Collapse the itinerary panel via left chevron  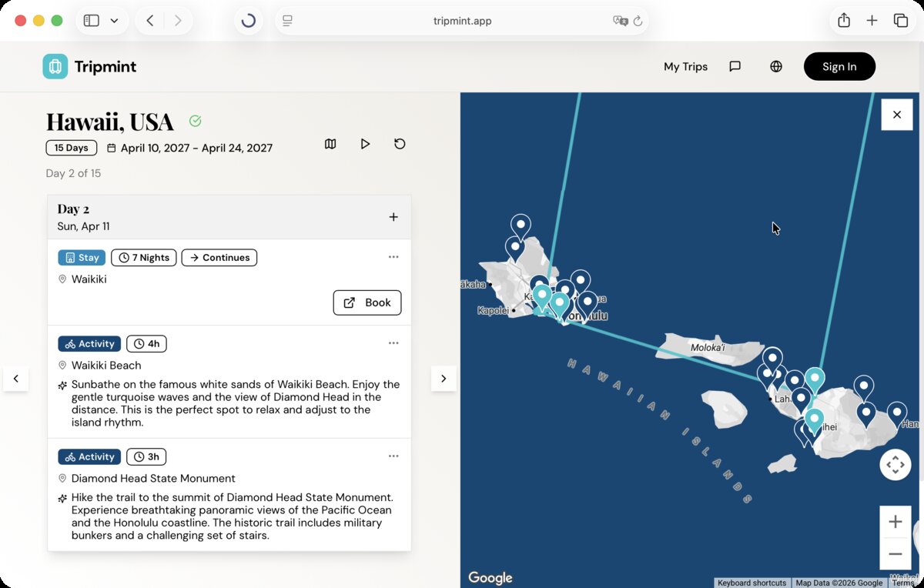pos(15,378)
